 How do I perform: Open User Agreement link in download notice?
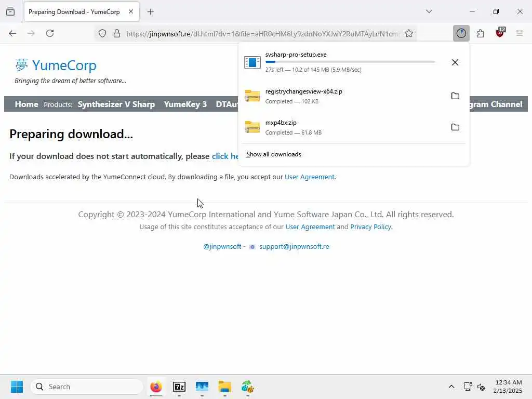pyautogui.click(x=310, y=177)
